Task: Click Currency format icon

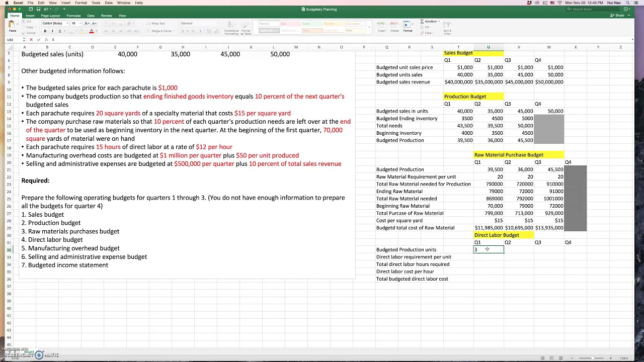Action: (183, 31)
